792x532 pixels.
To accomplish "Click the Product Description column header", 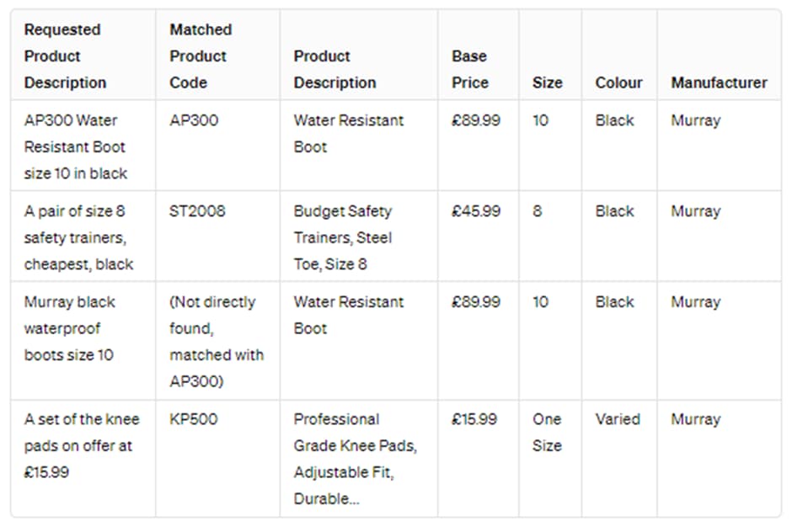I will click(x=334, y=69).
